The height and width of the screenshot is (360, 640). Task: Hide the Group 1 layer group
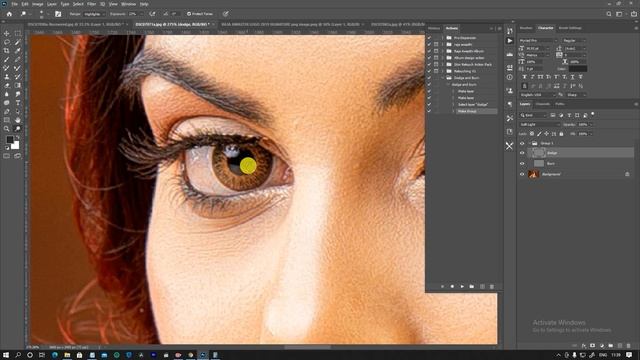tap(522, 143)
